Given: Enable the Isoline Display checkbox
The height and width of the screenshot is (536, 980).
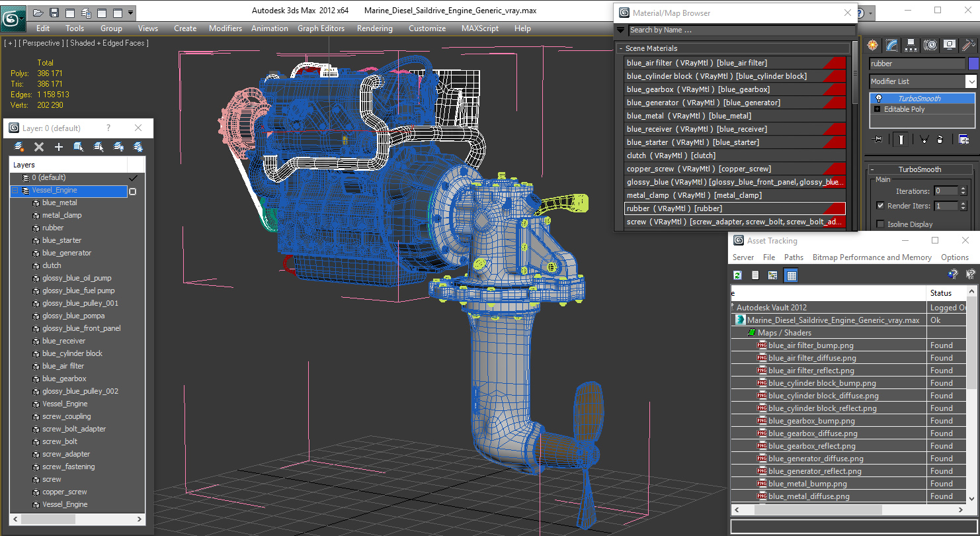Looking at the screenshot, I should click(x=880, y=224).
